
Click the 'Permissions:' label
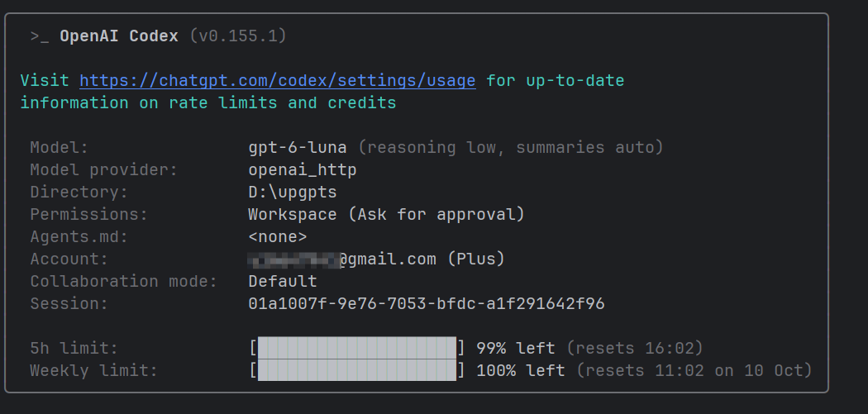click(x=89, y=215)
